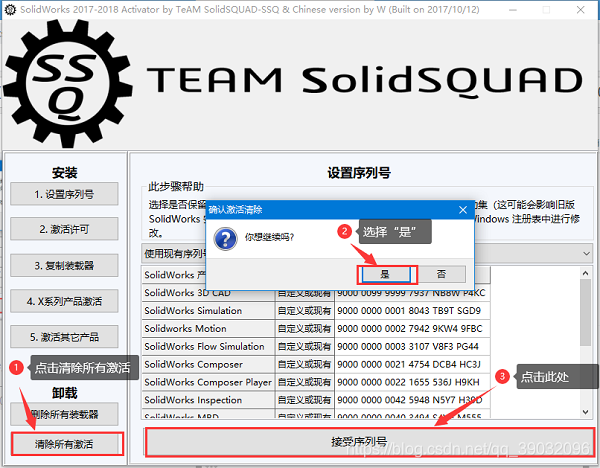Open step 4. X系列产品激活
The width and height of the screenshot is (600, 468).
click(x=64, y=301)
